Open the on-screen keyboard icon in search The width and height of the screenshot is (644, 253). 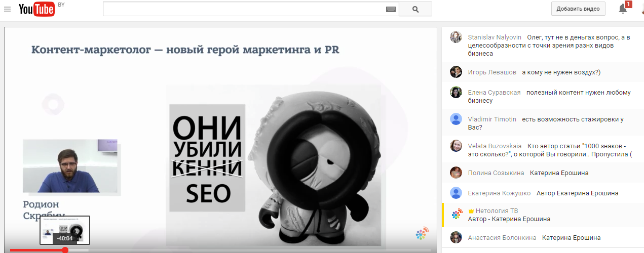click(x=391, y=9)
